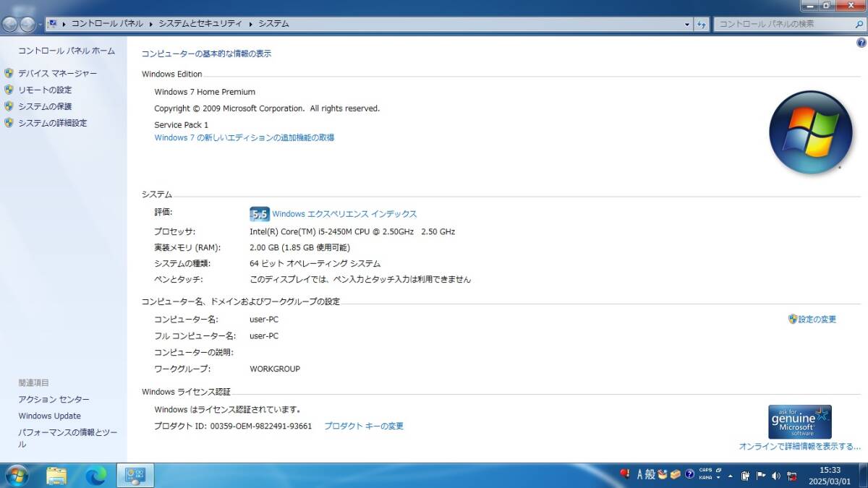Open Windows Update link

pyautogui.click(x=50, y=416)
